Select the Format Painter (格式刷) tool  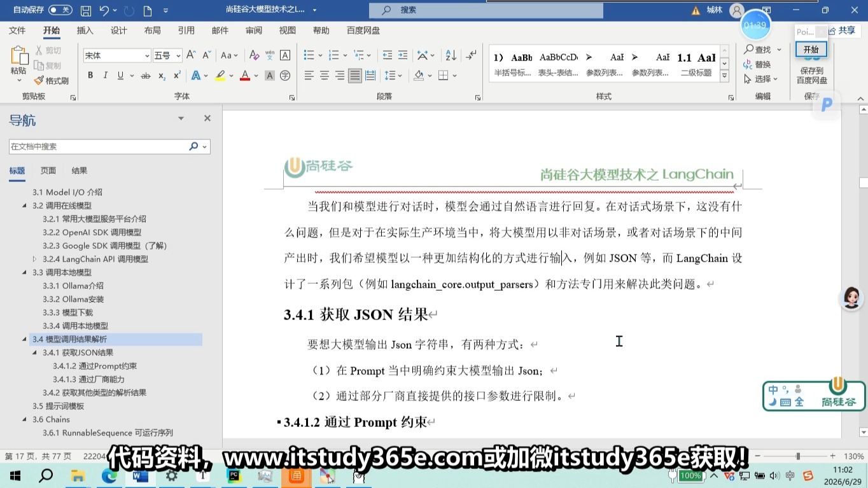(x=51, y=81)
